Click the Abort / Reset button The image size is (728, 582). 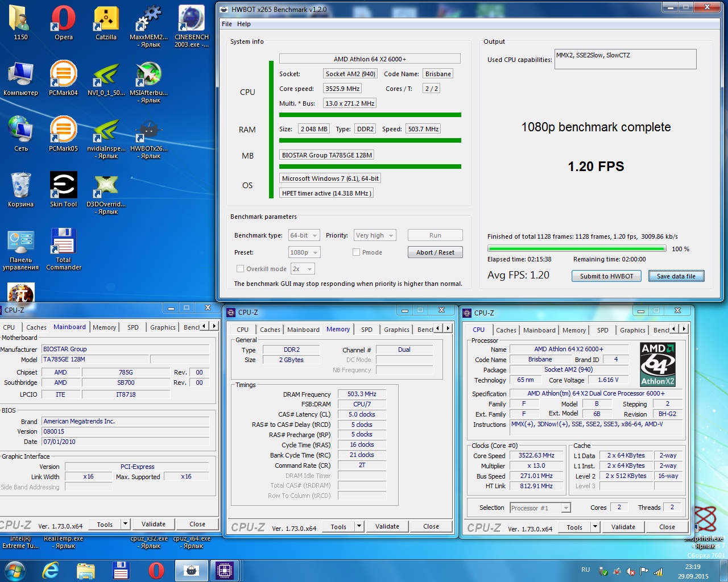(435, 252)
